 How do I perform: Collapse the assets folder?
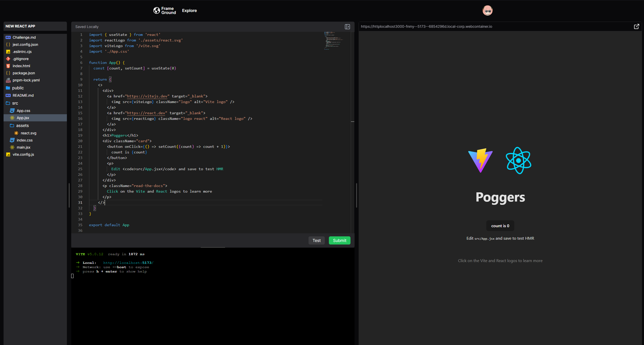pos(22,126)
